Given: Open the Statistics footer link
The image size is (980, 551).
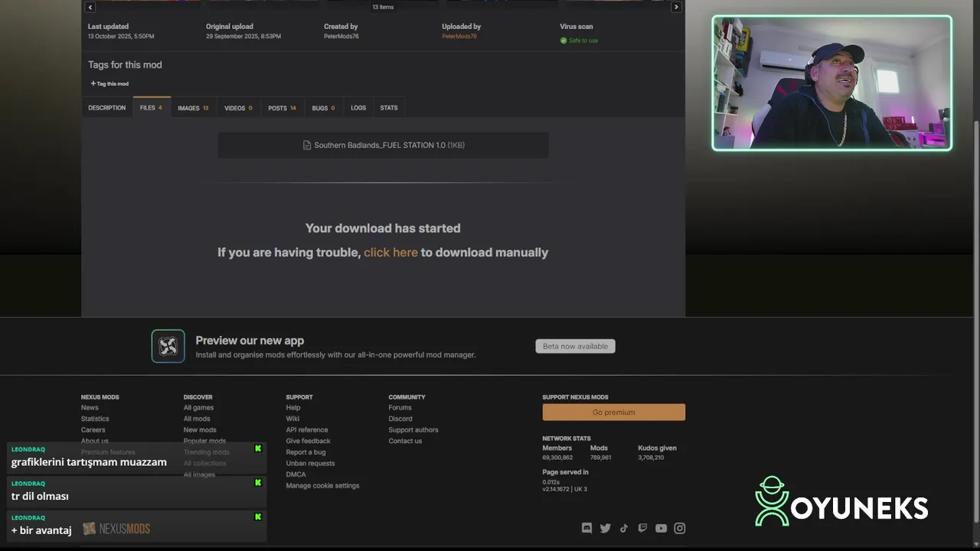Looking at the screenshot, I should tap(95, 419).
